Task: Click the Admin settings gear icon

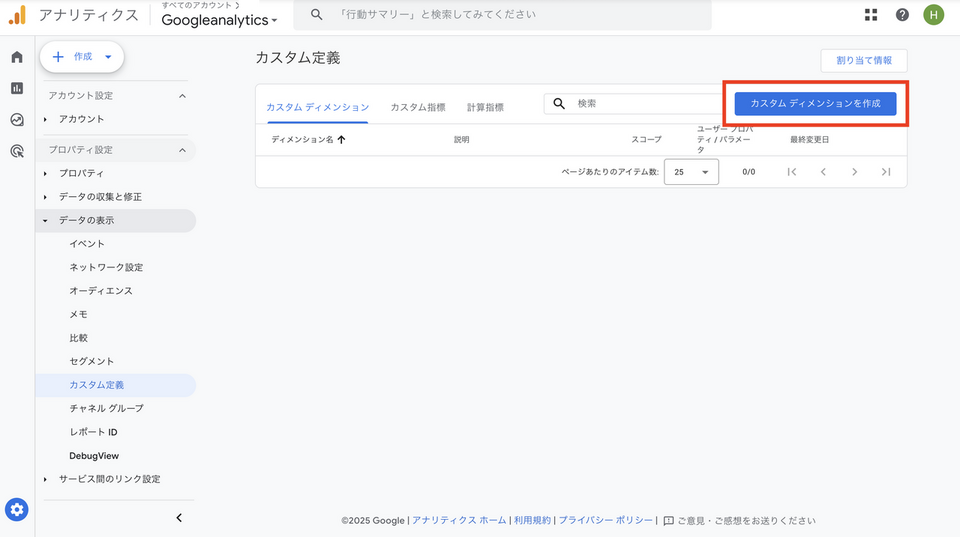Action: click(17, 510)
